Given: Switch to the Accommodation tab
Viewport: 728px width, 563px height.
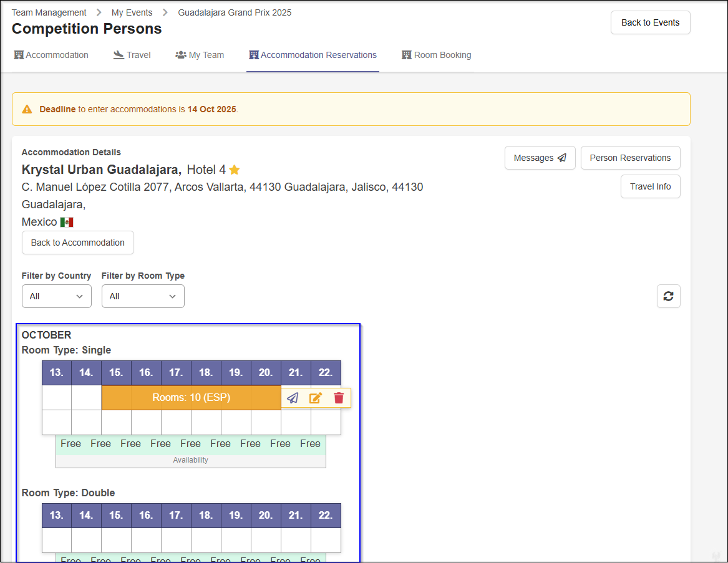Looking at the screenshot, I should click(51, 55).
